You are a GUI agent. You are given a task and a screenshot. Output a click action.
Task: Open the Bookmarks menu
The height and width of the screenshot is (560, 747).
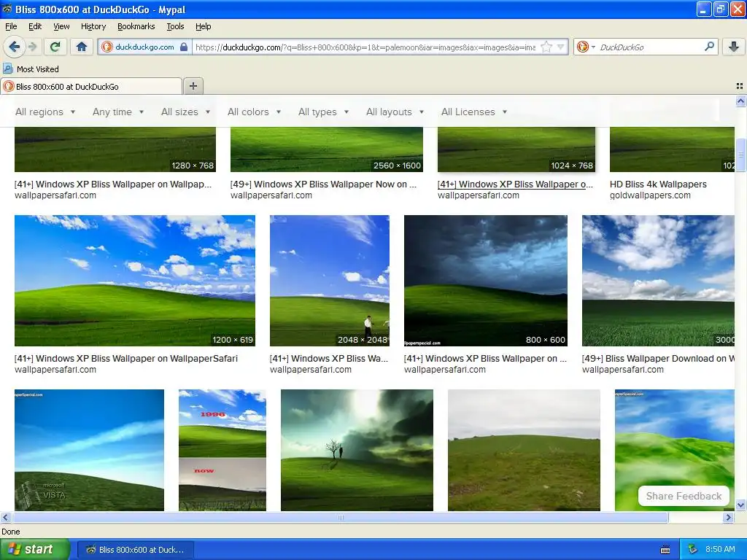pyautogui.click(x=136, y=26)
